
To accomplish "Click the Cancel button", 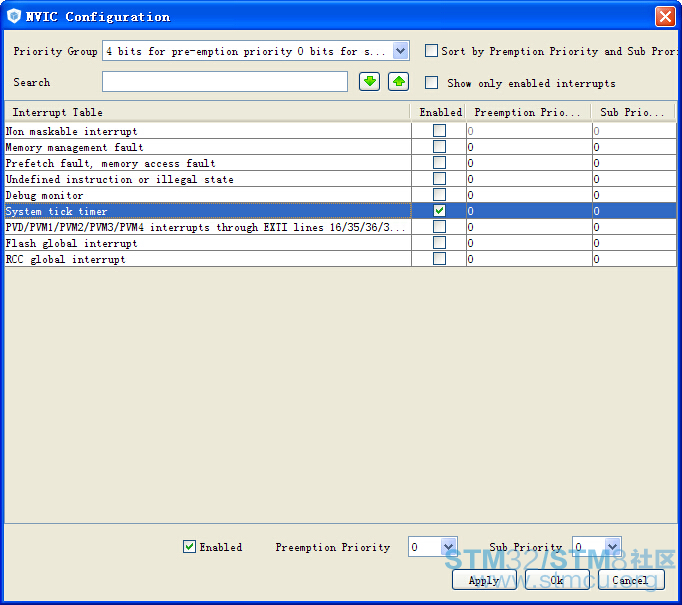I will point(631,580).
